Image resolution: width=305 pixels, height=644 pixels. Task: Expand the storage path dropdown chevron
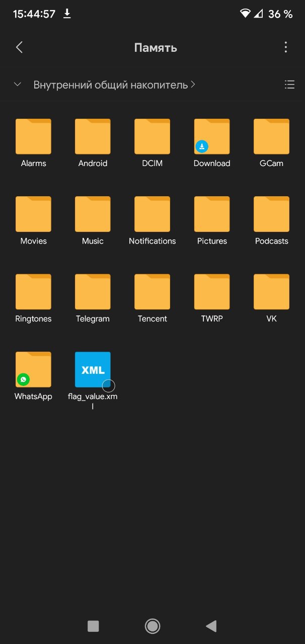tap(18, 85)
